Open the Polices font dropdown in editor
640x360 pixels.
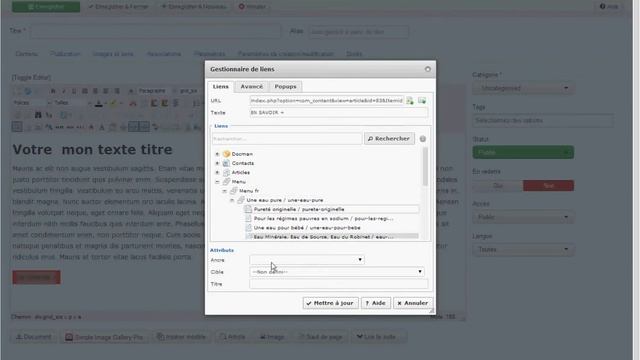pyautogui.click(x=32, y=103)
